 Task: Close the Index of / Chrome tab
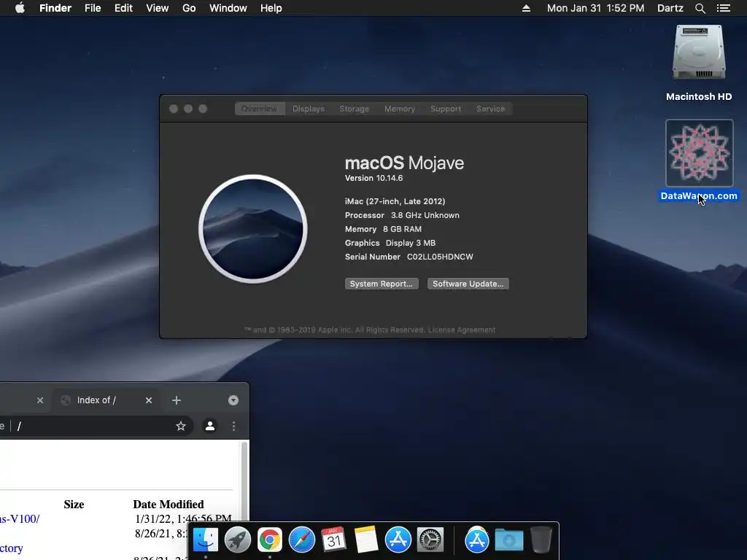(149, 400)
